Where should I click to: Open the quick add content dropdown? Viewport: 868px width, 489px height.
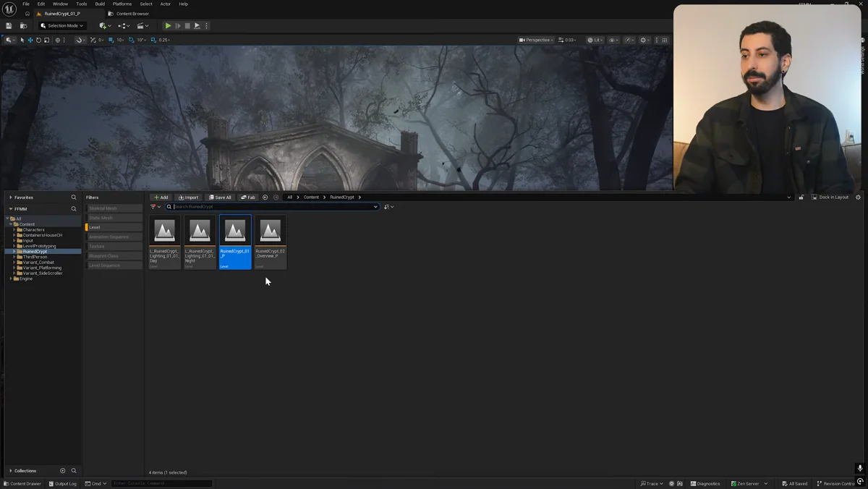[x=105, y=26]
